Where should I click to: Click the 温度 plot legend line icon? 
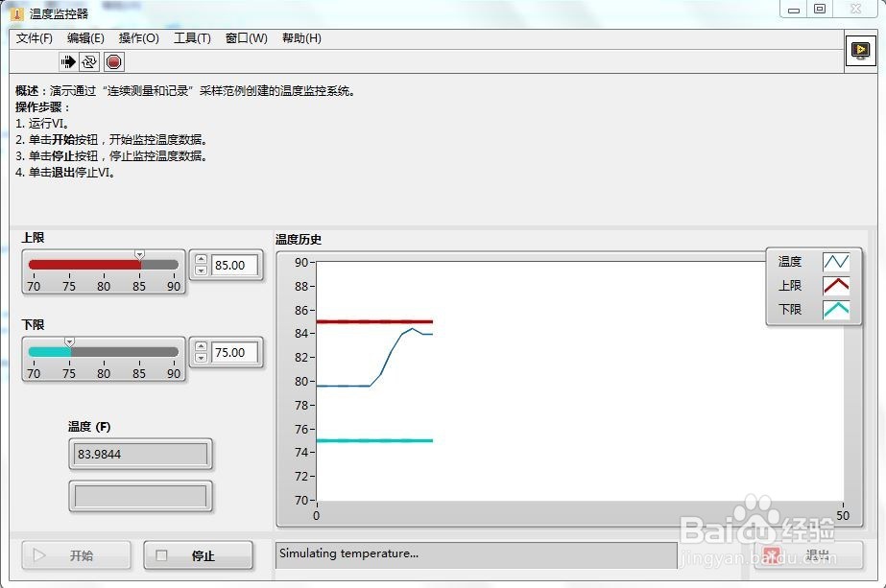click(837, 261)
